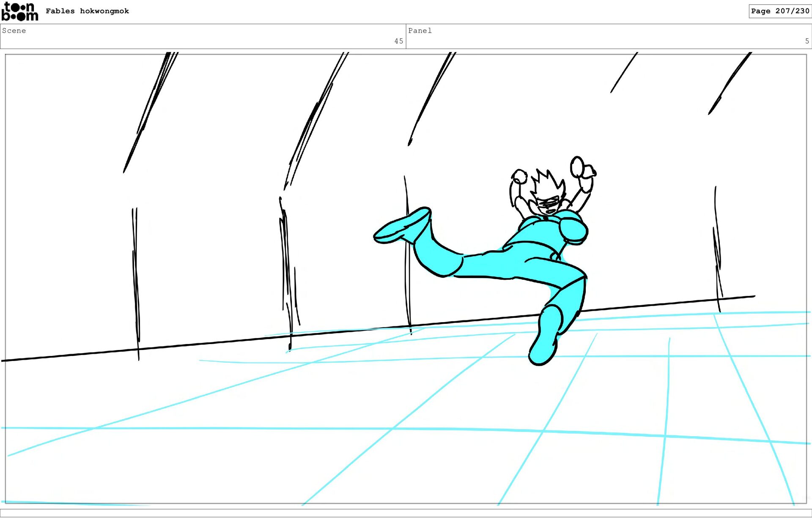This screenshot has height=525, width=812.
Task: Click the 'Page 207/230' indicator box
Action: (x=779, y=11)
